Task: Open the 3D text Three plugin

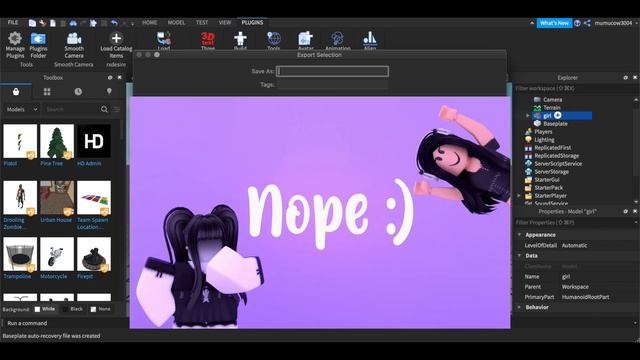Action: [x=208, y=40]
